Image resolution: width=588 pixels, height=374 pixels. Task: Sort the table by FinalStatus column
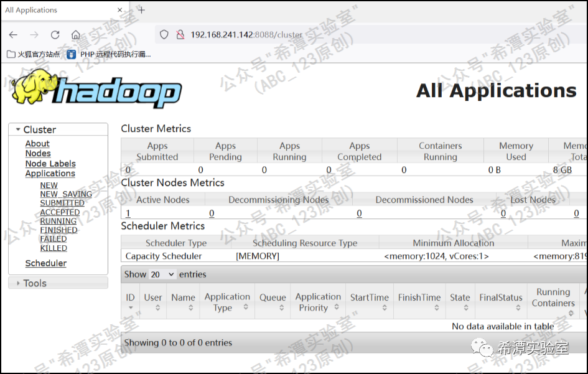[x=501, y=302]
